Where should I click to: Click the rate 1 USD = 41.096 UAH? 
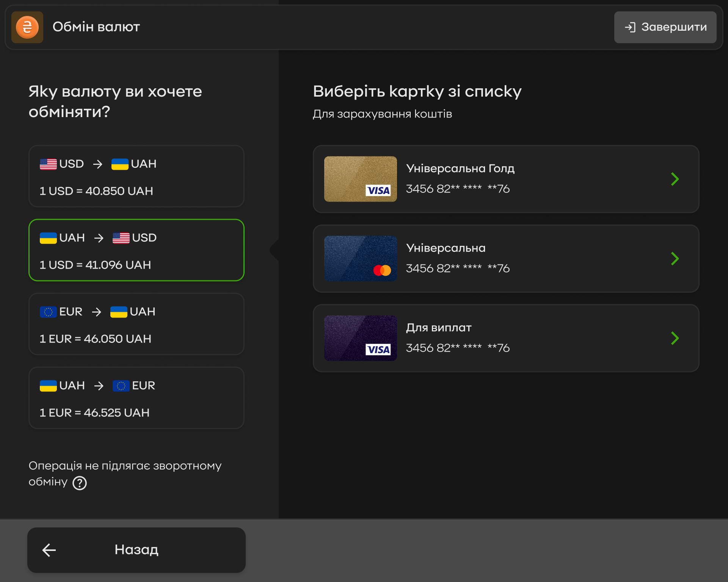pyautogui.click(x=95, y=265)
